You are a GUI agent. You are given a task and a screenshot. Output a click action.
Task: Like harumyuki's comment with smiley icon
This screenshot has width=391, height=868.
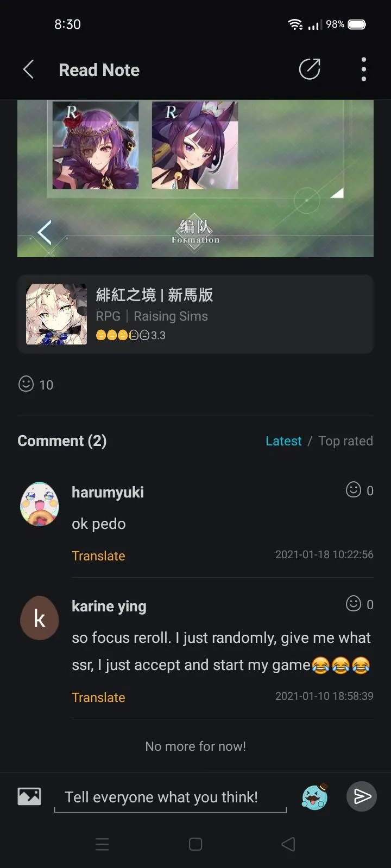point(354,490)
